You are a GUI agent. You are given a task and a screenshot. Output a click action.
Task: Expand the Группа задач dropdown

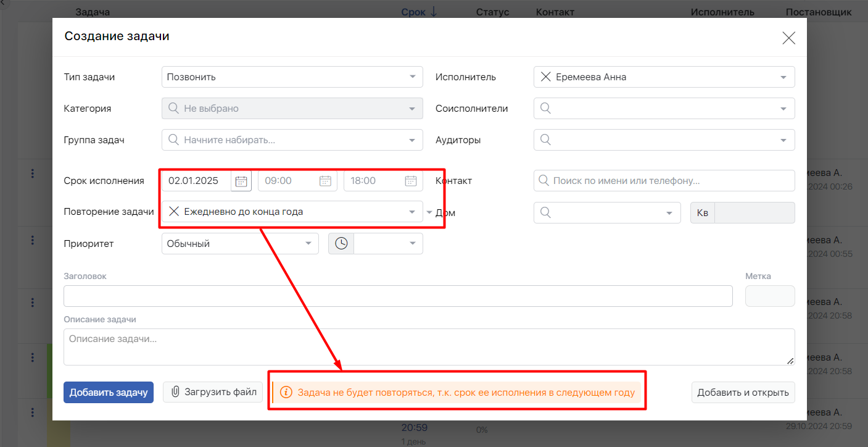tap(412, 140)
